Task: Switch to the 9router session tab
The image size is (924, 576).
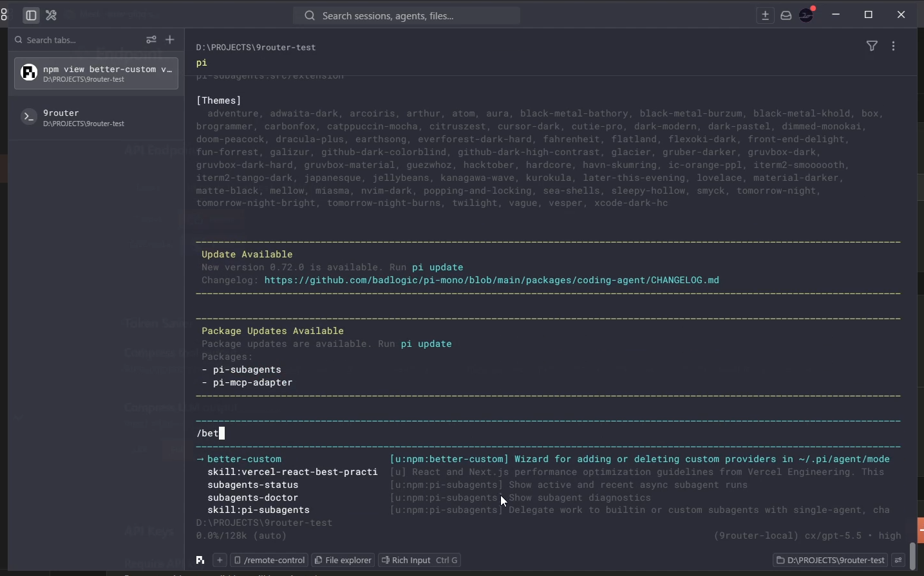Action: (x=96, y=118)
